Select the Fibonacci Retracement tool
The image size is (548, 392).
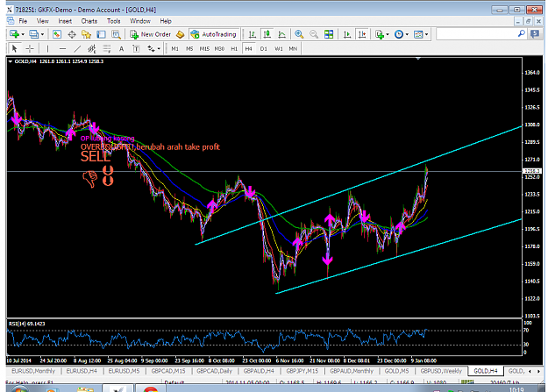click(107, 48)
